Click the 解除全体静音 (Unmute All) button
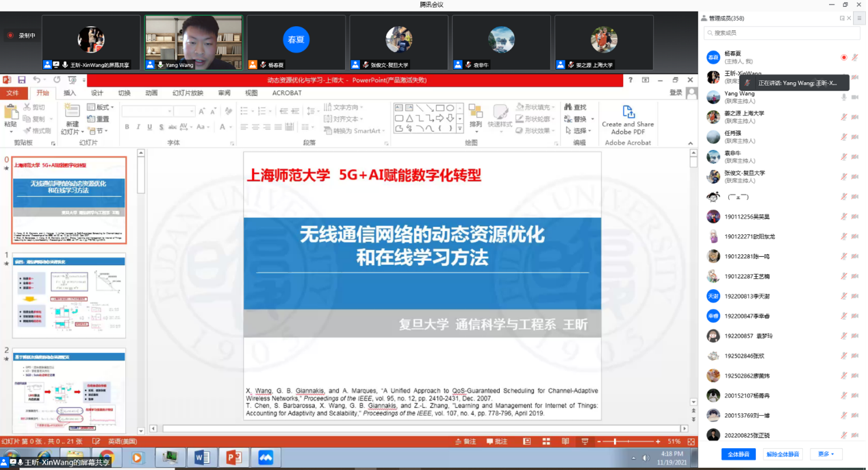The height and width of the screenshot is (470, 868). pos(783,454)
